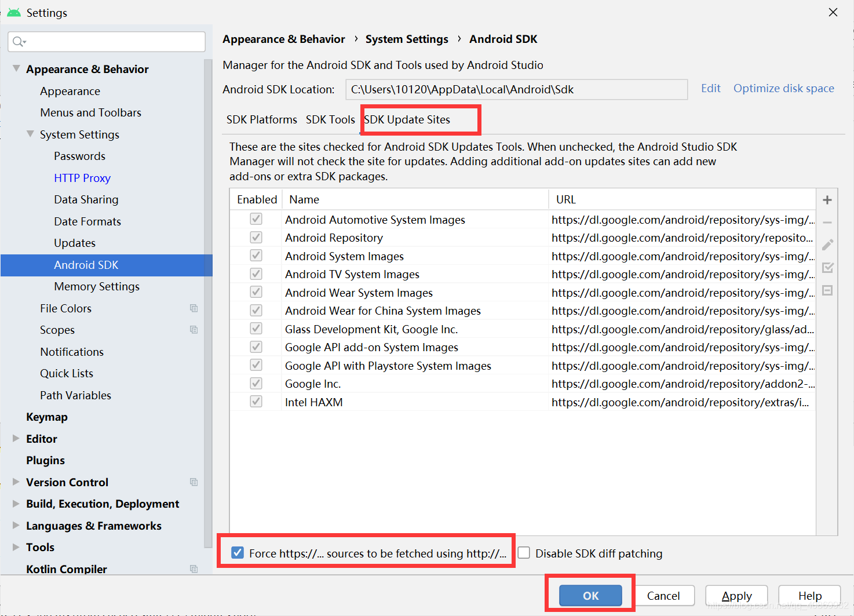Open Passwords settings page

tap(80, 156)
